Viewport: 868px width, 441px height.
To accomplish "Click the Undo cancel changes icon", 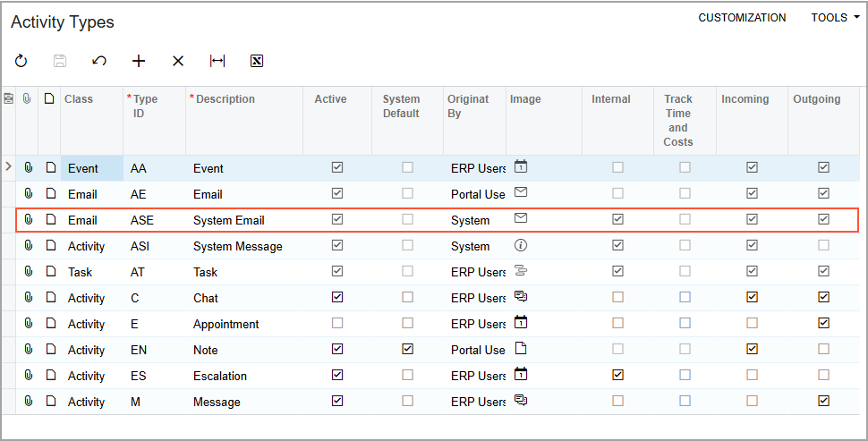I will (x=99, y=61).
